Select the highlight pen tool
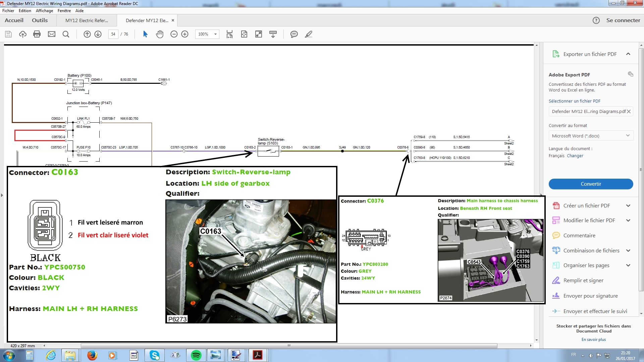Viewport: 644px width, 362px height. [x=309, y=34]
